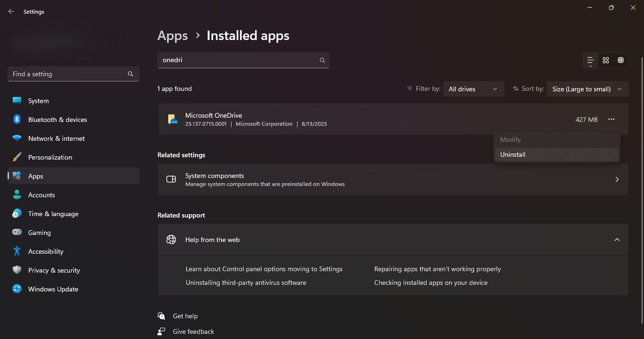Choose Uninstall from the context menu

(x=512, y=154)
